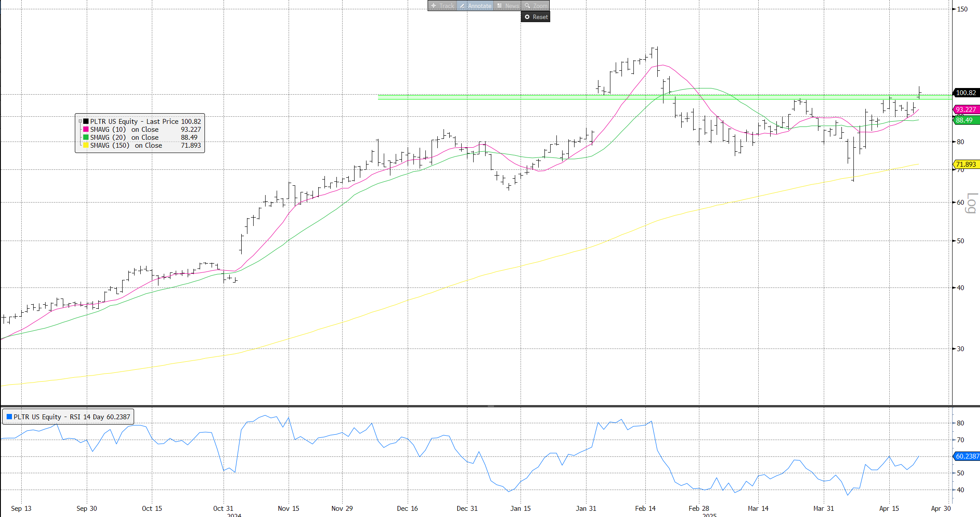Click the green SMAVG (20) swatch

pos(86,137)
